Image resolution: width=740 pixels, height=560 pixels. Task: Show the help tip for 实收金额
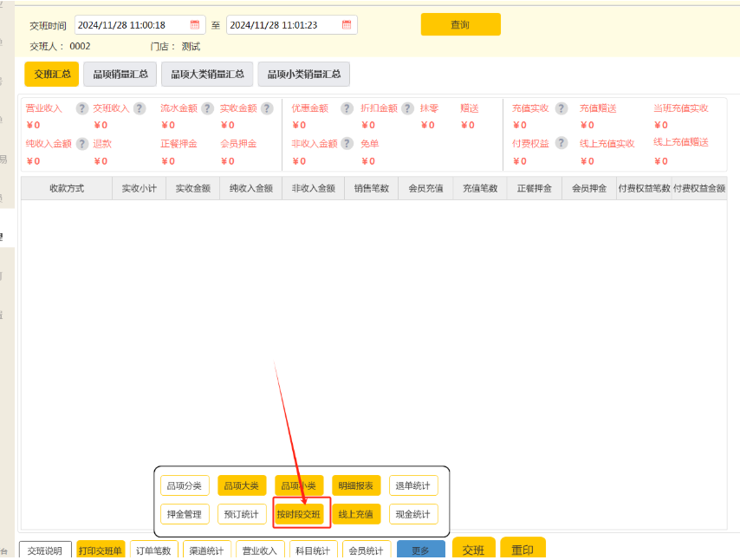(267, 108)
